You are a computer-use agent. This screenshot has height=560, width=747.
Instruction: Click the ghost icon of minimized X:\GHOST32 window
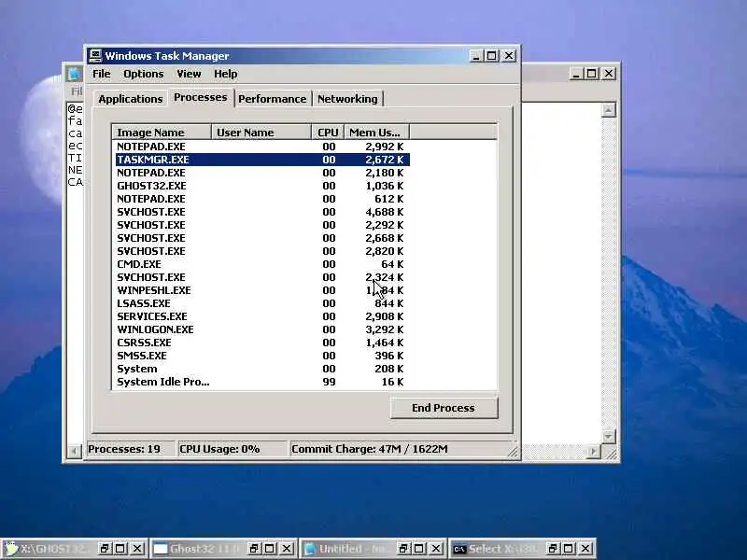[10, 549]
